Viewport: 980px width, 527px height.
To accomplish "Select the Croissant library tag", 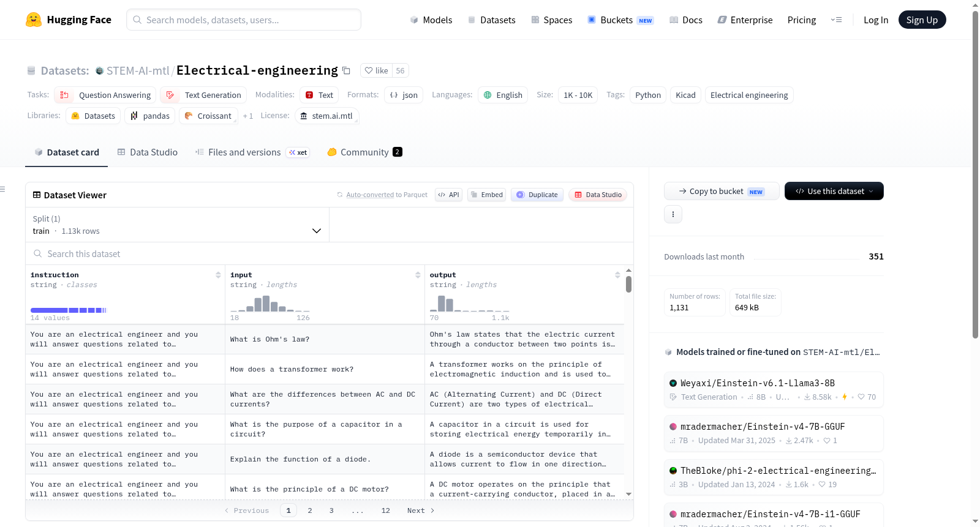I will (208, 116).
